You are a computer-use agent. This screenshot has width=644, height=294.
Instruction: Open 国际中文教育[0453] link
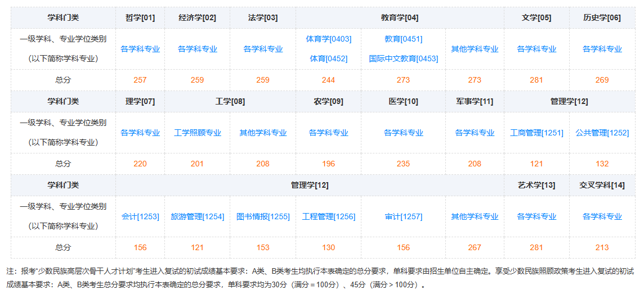click(403, 58)
